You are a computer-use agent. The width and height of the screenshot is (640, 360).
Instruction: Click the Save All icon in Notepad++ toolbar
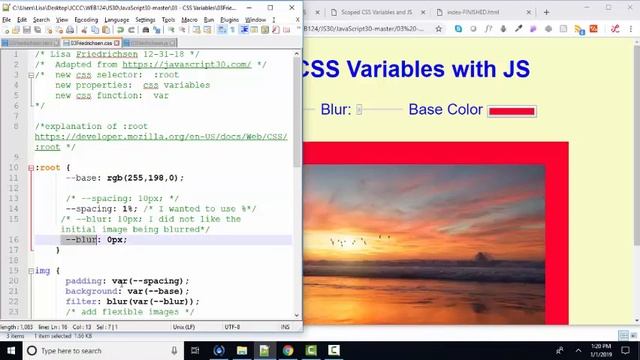coord(38,30)
